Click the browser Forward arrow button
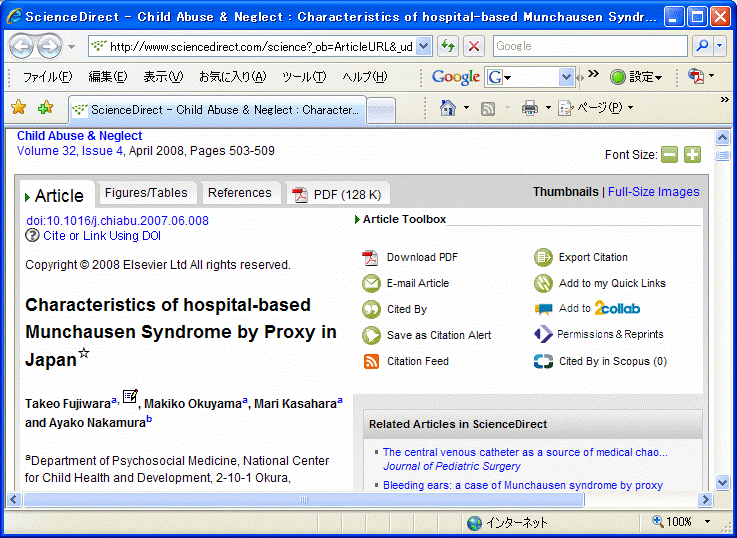This screenshot has width=737, height=538. tap(49, 46)
